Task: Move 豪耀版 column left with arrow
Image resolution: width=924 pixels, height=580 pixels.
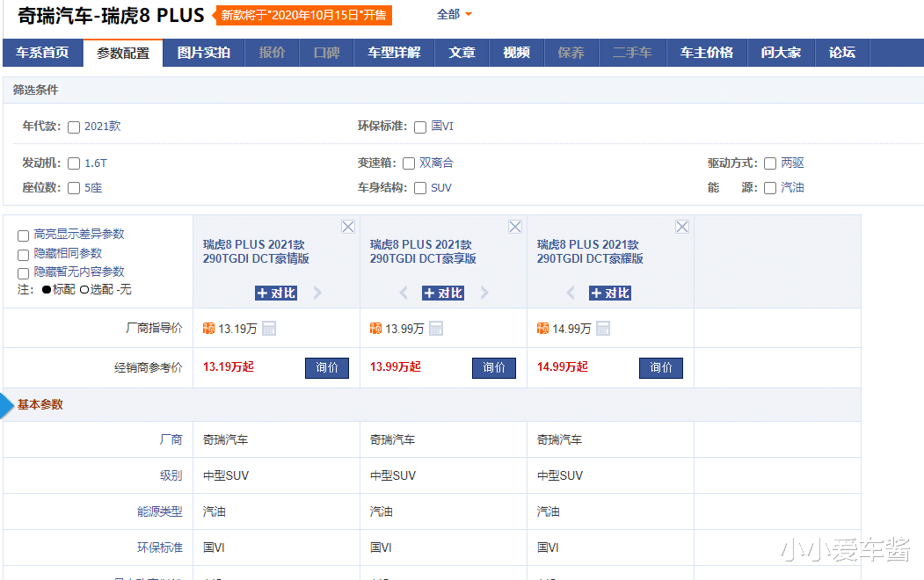Action: tap(571, 293)
